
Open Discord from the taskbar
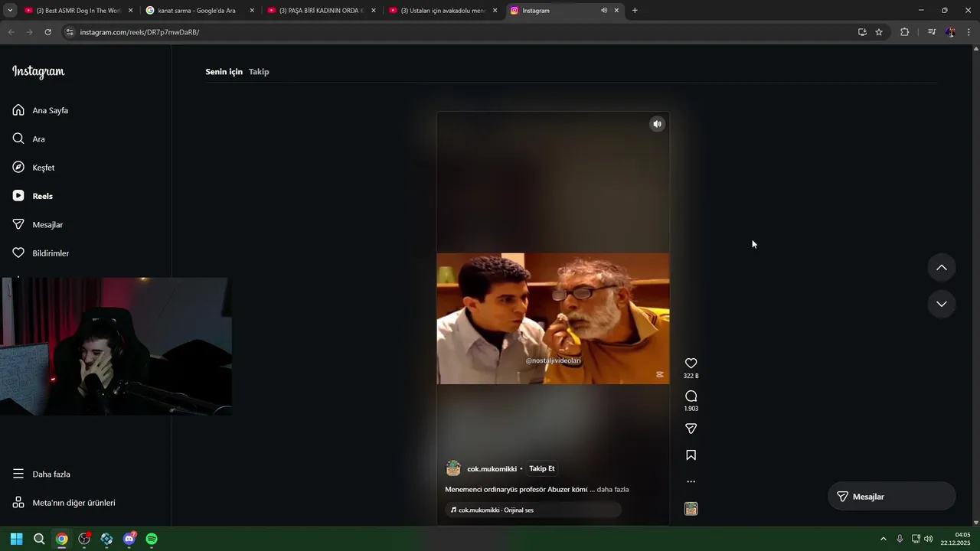[129, 539]
